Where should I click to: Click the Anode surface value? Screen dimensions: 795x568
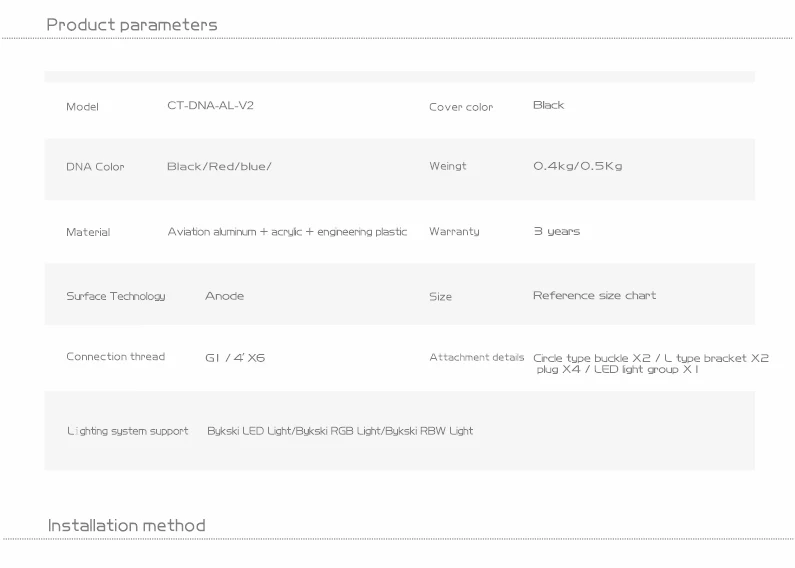224,296
